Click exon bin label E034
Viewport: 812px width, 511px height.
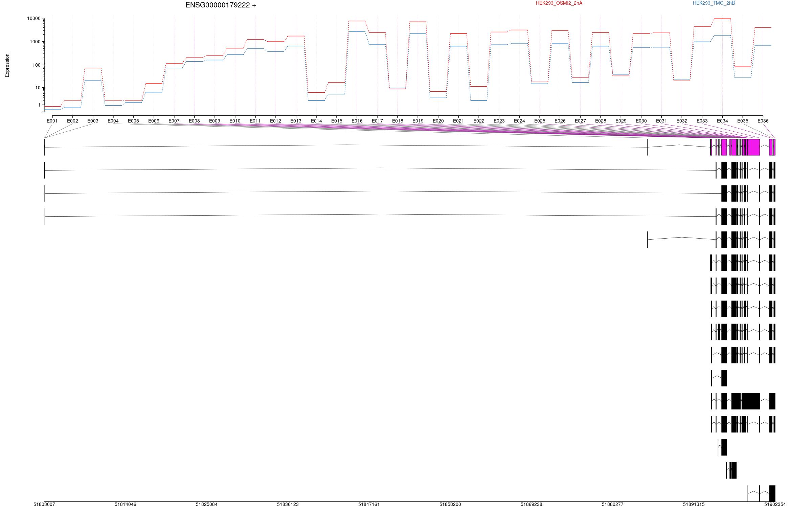coord(722,121)
